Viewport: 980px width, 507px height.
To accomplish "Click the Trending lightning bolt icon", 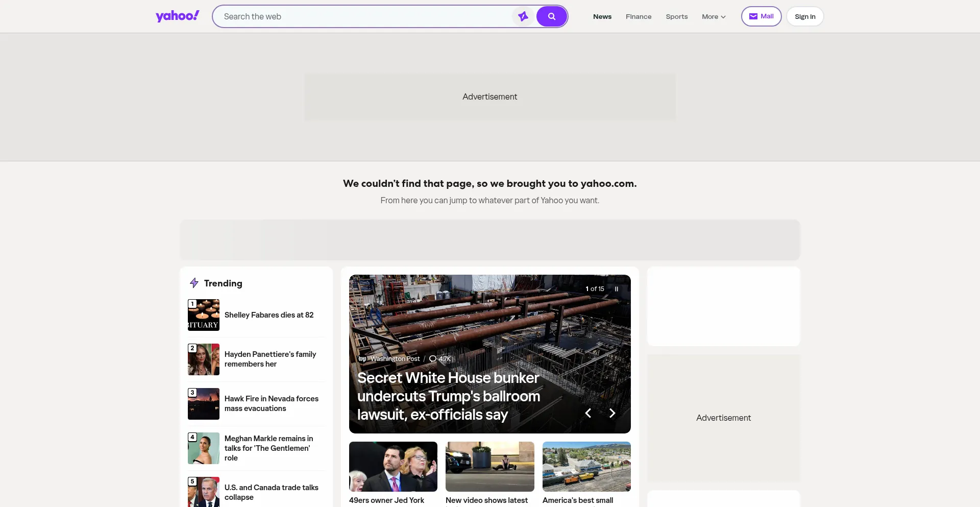I will (x=194, y=283).
